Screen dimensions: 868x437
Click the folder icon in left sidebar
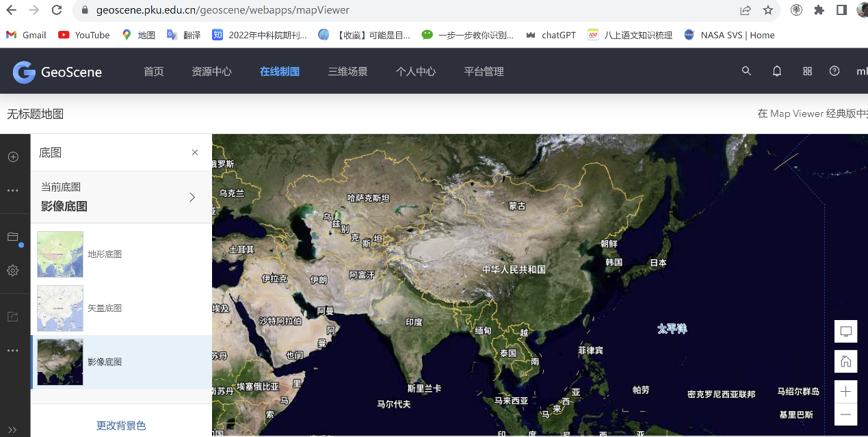[x=12, y=237]
